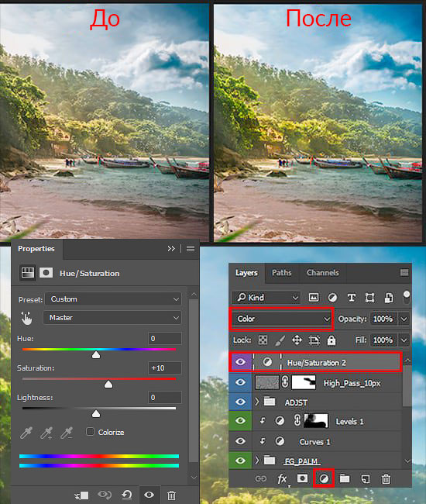Open the Preset Custom dropdown
This screenshot has width=426, height=504.
click(113, 299)
